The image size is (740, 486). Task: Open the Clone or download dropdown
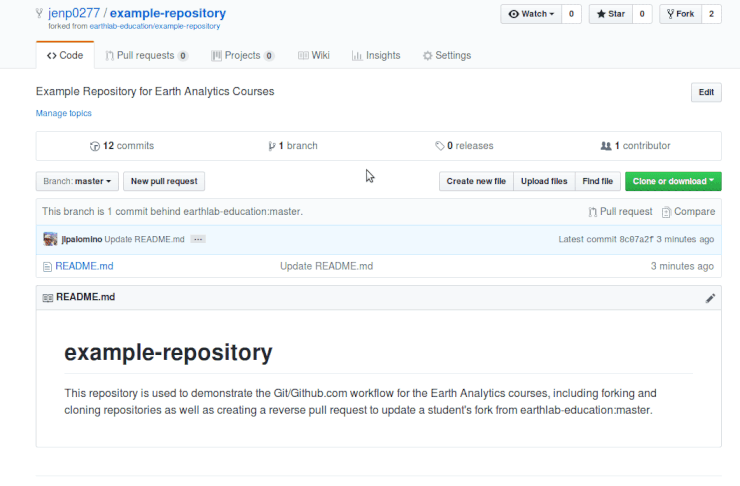[673, 181]
